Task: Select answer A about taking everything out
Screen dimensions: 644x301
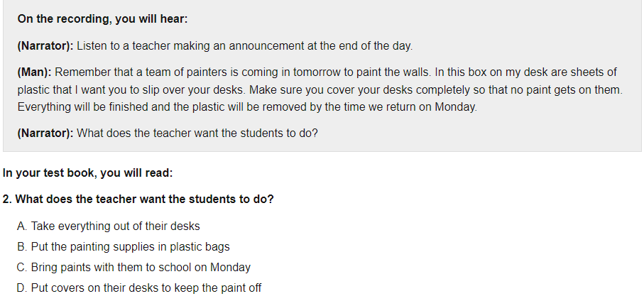Action: click(115, 226)
